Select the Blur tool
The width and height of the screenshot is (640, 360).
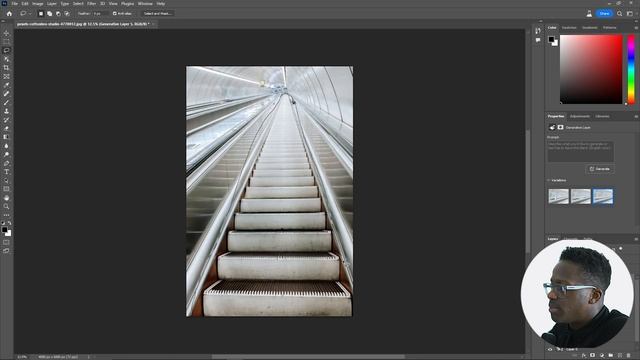[7, 146]
